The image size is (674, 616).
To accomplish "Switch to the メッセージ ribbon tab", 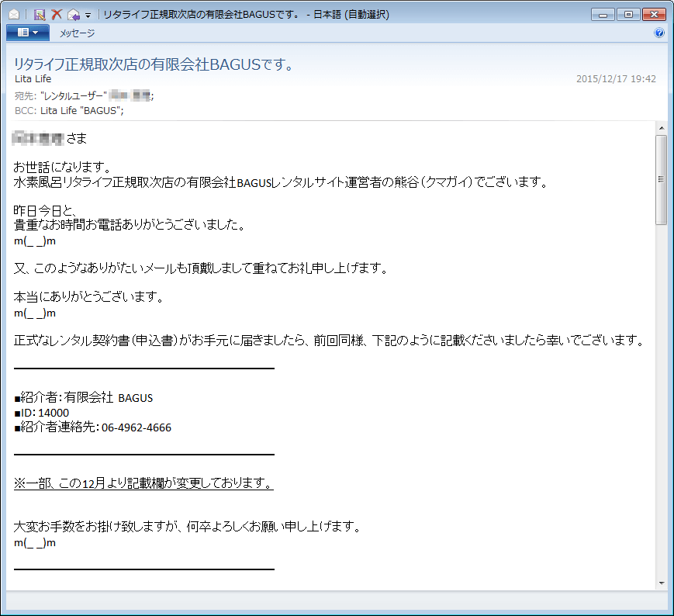I will pyautogui.click(x=77, y=33).
